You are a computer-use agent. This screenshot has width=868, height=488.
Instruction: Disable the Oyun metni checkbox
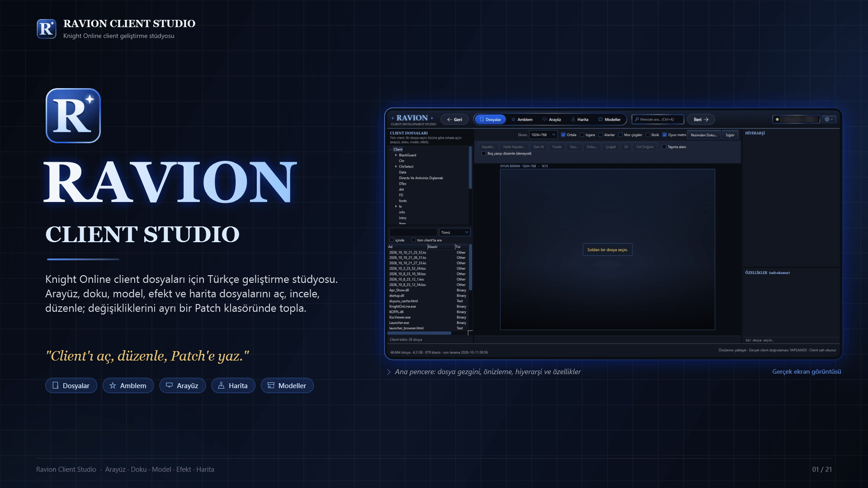[665, 135]
